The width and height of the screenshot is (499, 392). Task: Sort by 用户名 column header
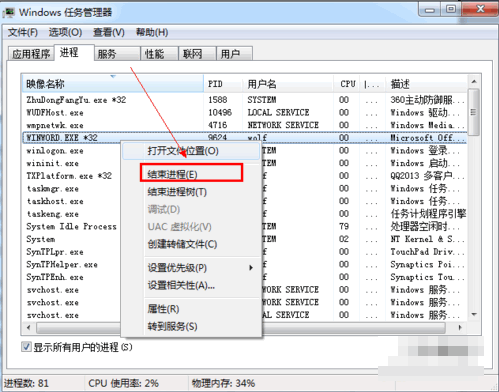click(288, 84)
